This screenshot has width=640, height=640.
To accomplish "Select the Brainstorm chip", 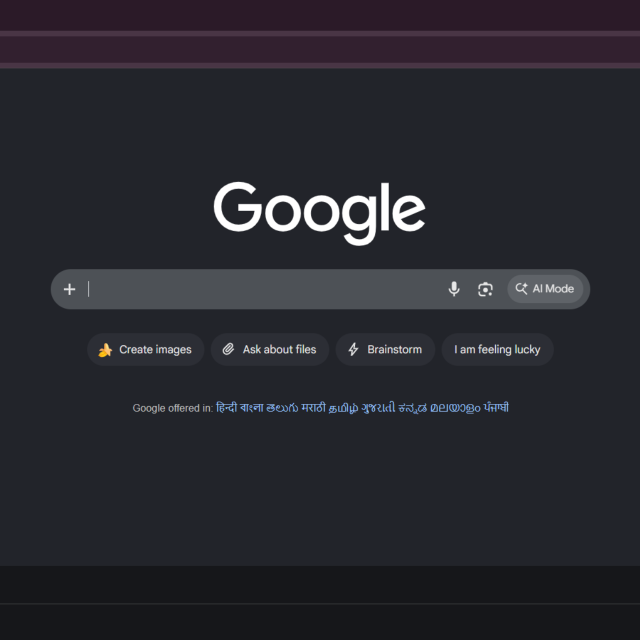I will pos(385,349).
